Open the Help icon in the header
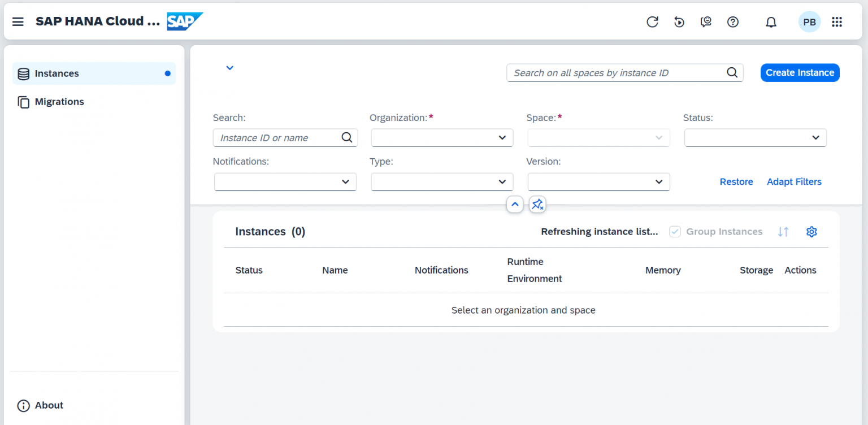The image size is (868, 425). click(x=733, y=21)
